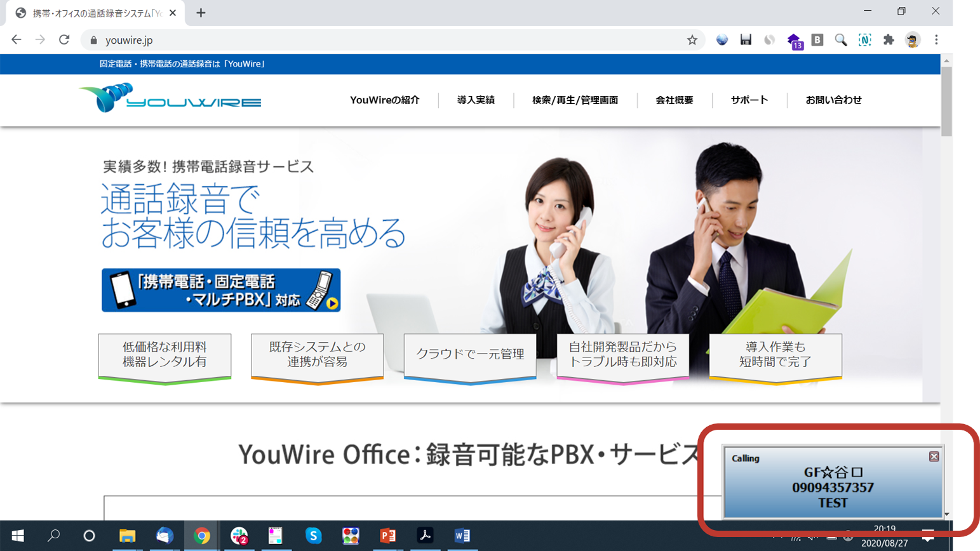Click the number 09094357357 in the Calling popup
980x551 pixels.
pos(833,488)
